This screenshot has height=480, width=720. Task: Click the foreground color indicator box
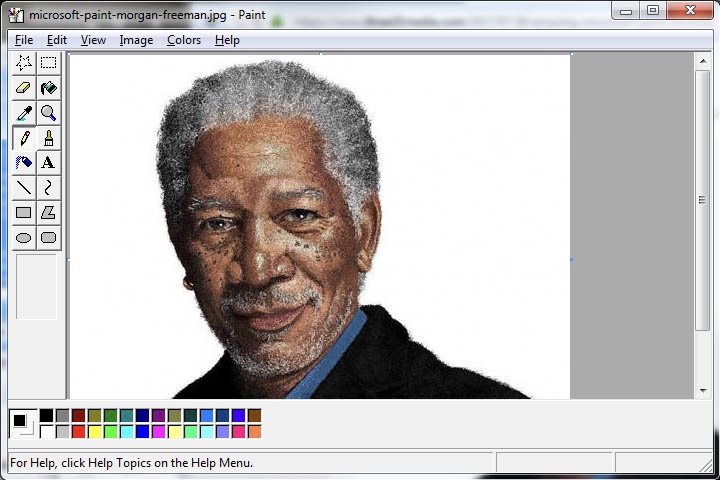pos(19,420)
